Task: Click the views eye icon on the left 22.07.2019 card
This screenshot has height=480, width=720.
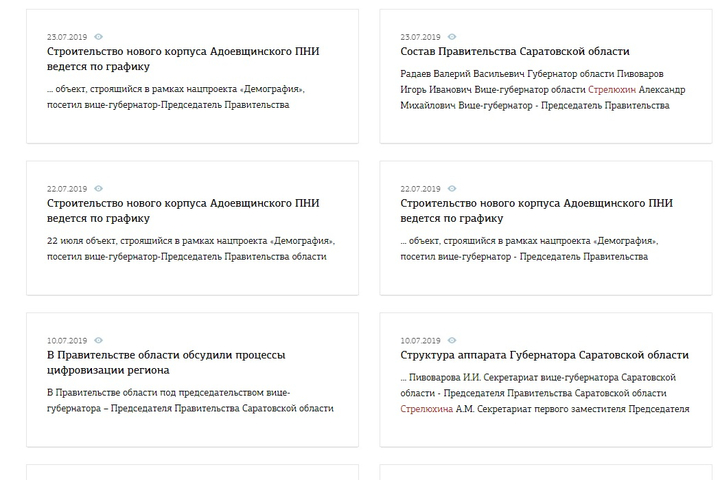Action: click(98, 188)
